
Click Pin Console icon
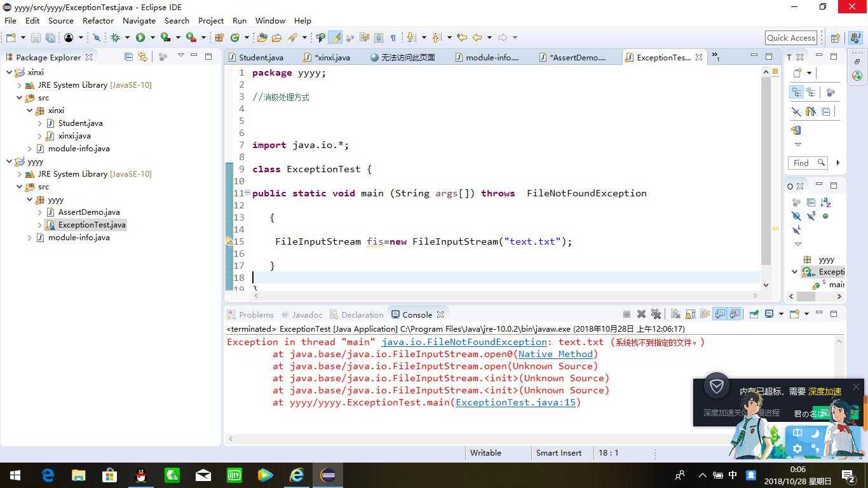coord(754,314)
